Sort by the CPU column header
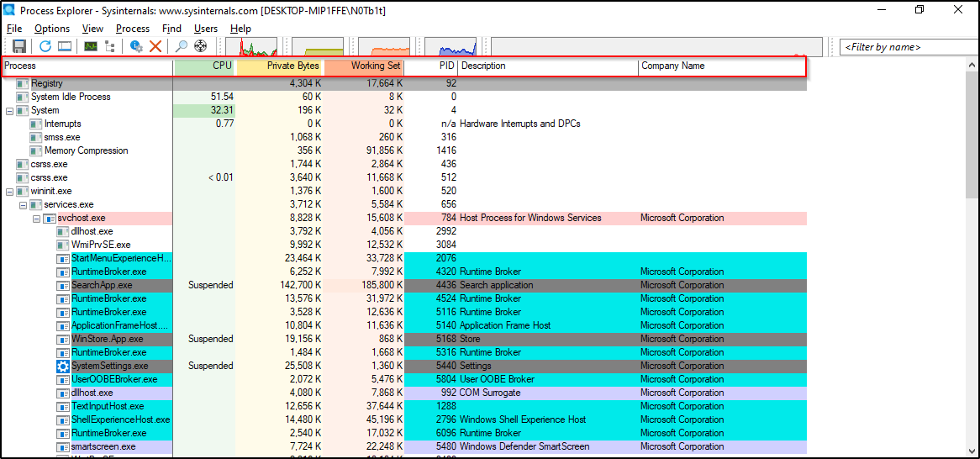980x459 pixels. (204, 66)
